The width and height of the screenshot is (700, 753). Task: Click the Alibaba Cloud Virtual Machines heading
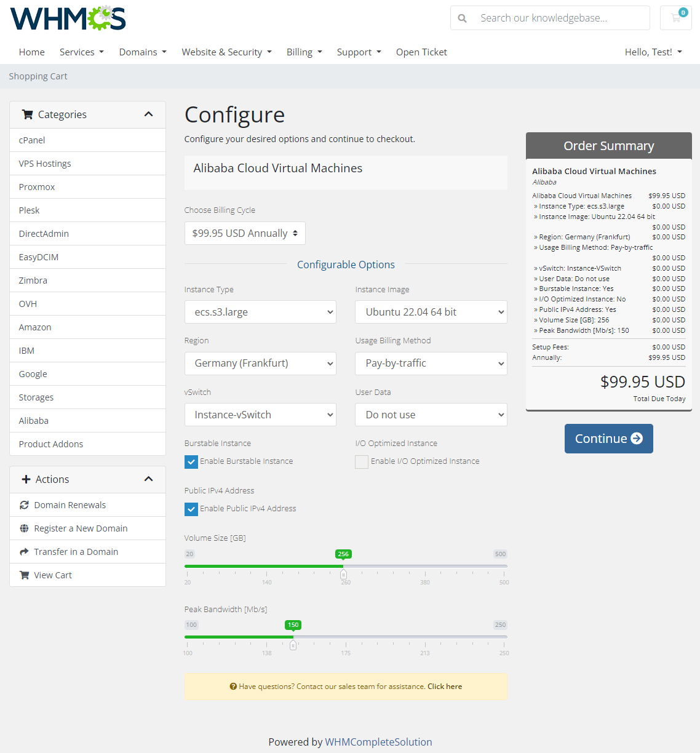point(278,168)
